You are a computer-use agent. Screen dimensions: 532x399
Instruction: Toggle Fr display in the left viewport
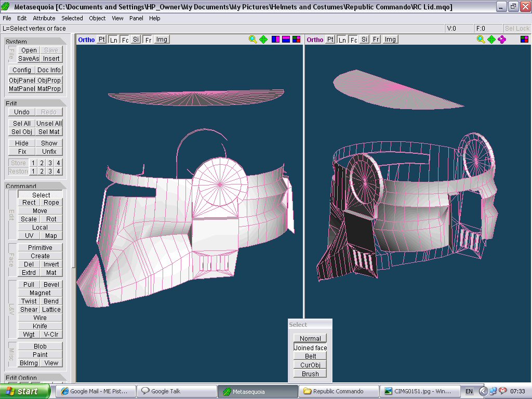point(148,39)
